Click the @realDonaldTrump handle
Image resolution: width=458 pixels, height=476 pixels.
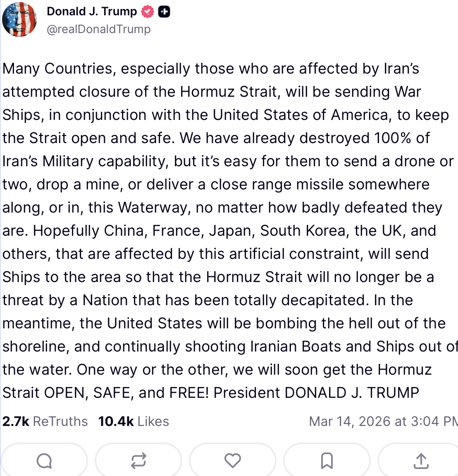point(98,29)
